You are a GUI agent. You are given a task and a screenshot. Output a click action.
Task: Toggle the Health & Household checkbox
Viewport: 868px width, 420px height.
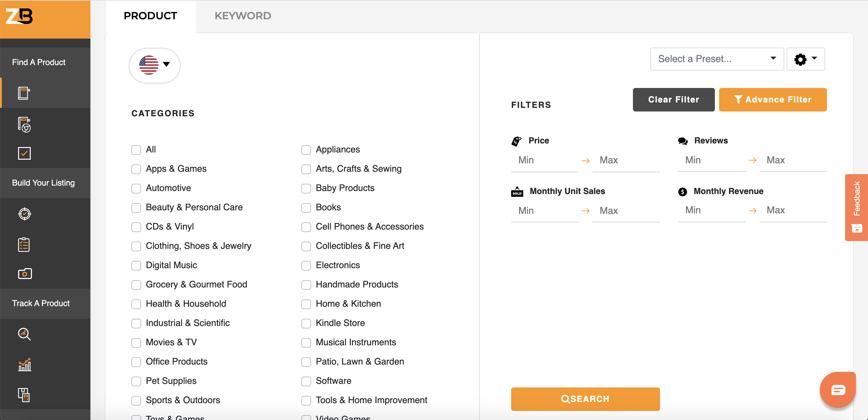137,304
